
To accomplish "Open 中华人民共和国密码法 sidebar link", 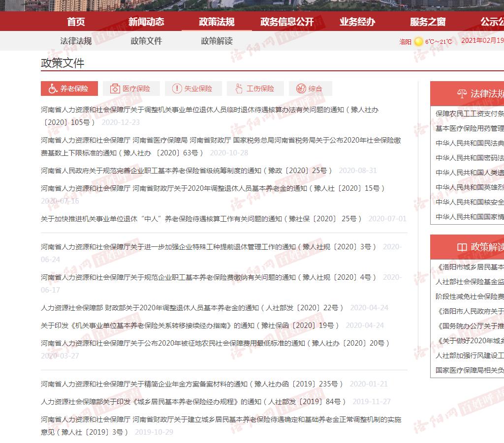I will pos(470,158).
